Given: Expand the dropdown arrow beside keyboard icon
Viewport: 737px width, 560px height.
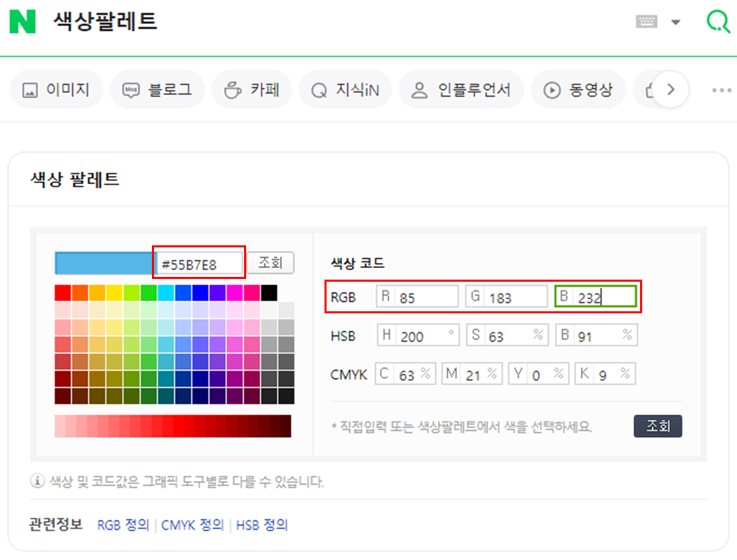Looking at the screenshot, I should (x=675, y=22).
